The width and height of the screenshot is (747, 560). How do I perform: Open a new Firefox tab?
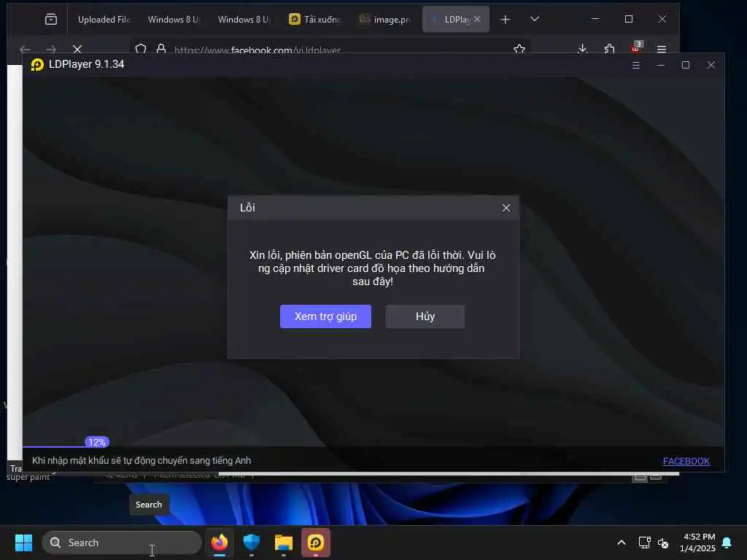(506, 20)
